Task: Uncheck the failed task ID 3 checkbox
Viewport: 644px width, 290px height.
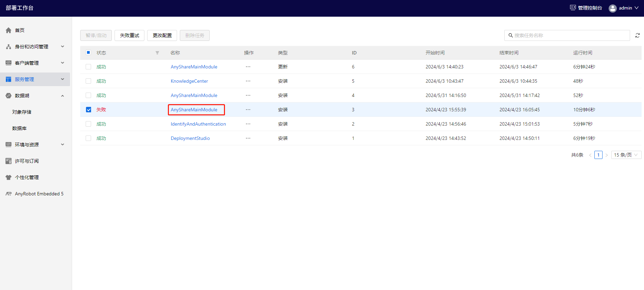Action: click(88, 110)
